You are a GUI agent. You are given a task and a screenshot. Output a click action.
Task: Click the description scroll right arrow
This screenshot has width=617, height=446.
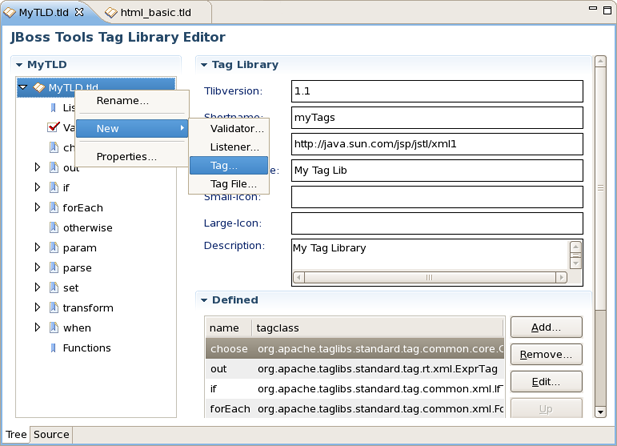561,277
